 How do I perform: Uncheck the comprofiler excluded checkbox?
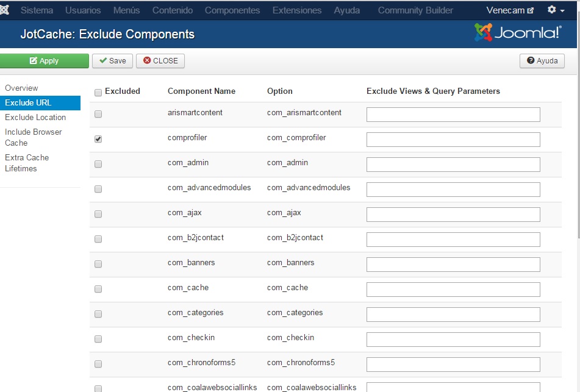[98, 139]
